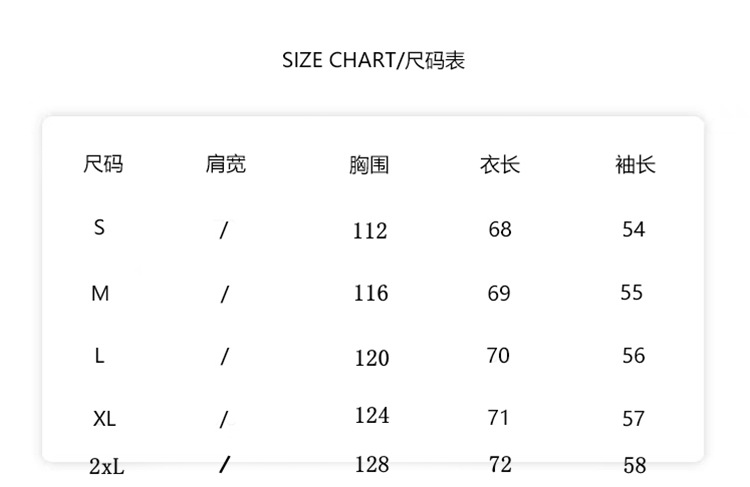Click the L size row label

(99, 356)
